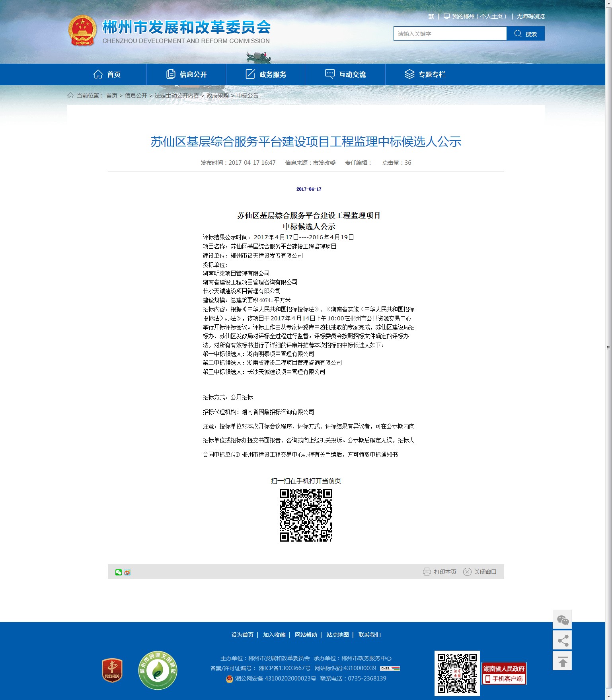Click the 搜索 search button
612x700 pixels.
click(x=526, y=33)
